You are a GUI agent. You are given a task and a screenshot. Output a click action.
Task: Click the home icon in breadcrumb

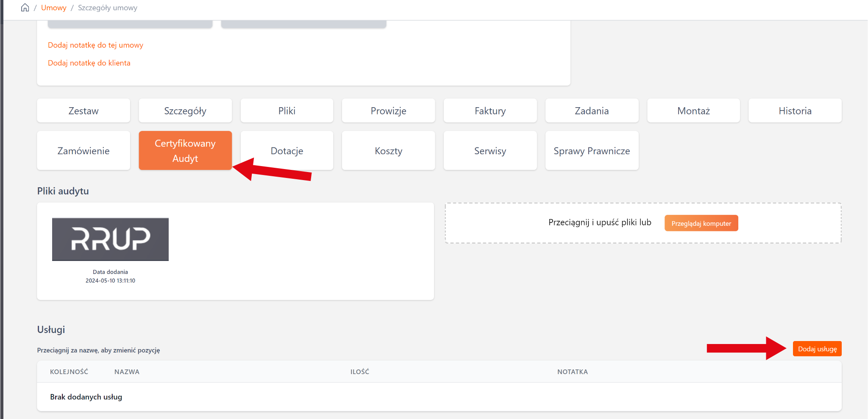coord(25,8)
